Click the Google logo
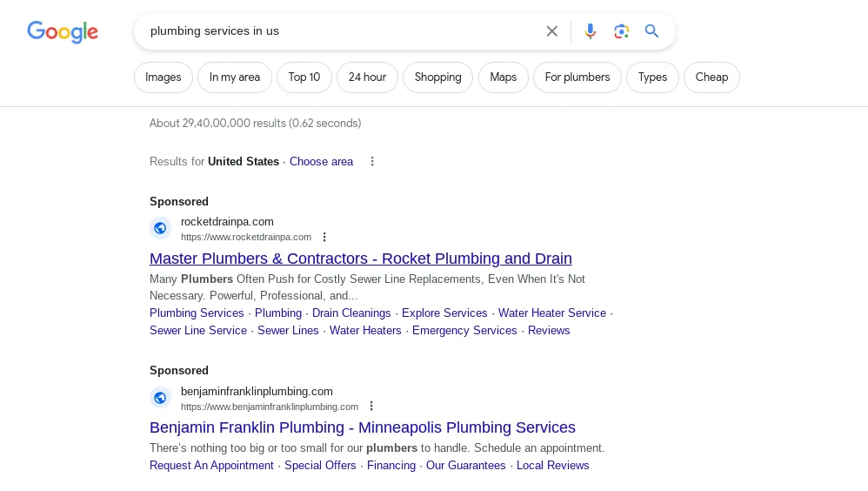Image resolution: width=868 pixels, height=491 pixels. [x=63, y=31]
